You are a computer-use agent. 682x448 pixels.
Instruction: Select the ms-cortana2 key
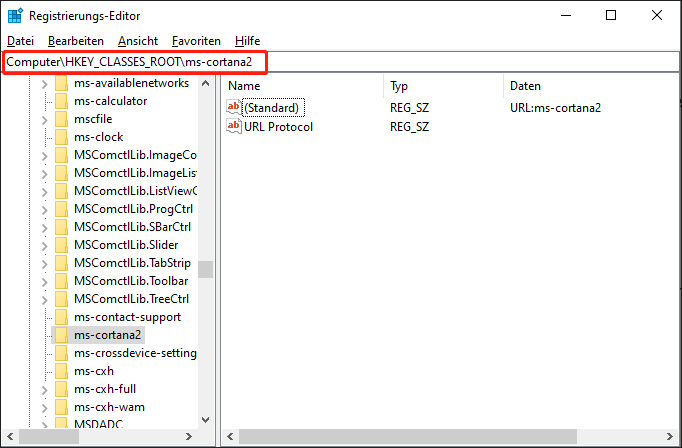point(107,335)
